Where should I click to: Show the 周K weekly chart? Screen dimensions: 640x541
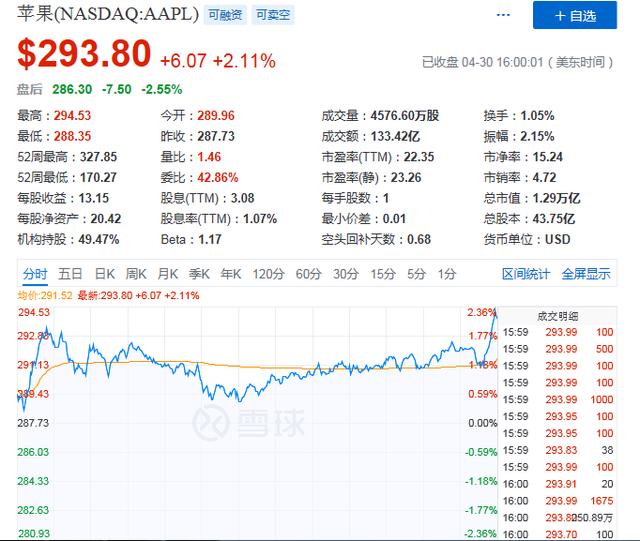tap(136, 274)
